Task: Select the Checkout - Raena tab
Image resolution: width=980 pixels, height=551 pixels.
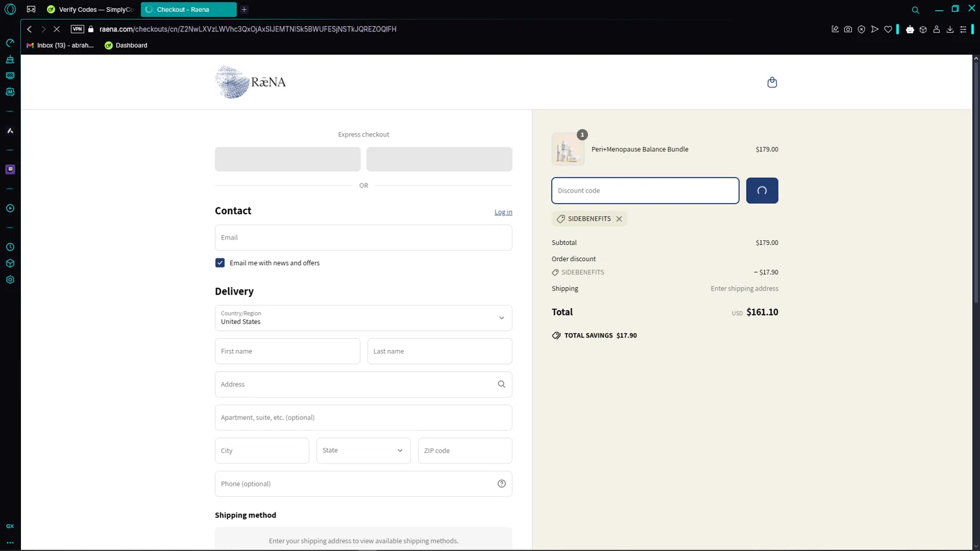Action: click(x=188, y=10)
